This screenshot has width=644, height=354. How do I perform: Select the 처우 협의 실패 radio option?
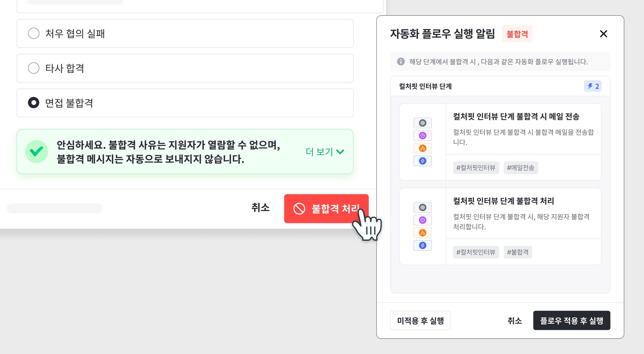click(x=33, y=33)
